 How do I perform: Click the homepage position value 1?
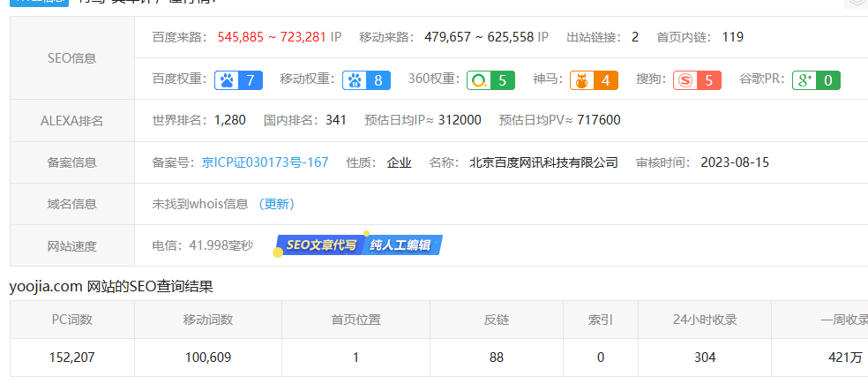tap(355, 358)
